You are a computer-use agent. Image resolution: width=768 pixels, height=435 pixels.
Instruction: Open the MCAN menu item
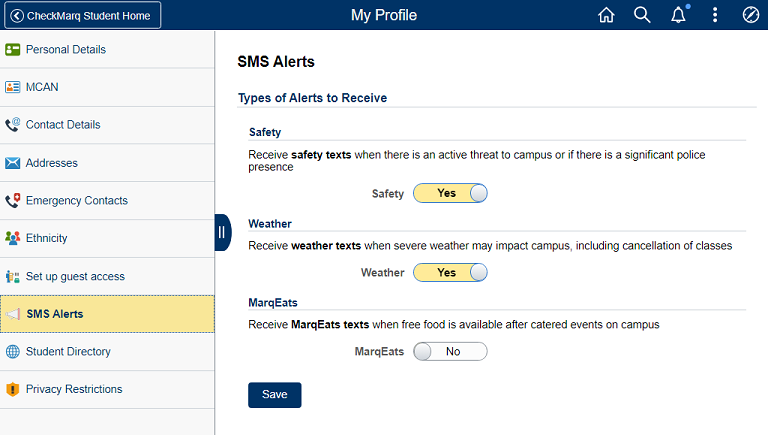pyautogui.click(x=42, y=87)
